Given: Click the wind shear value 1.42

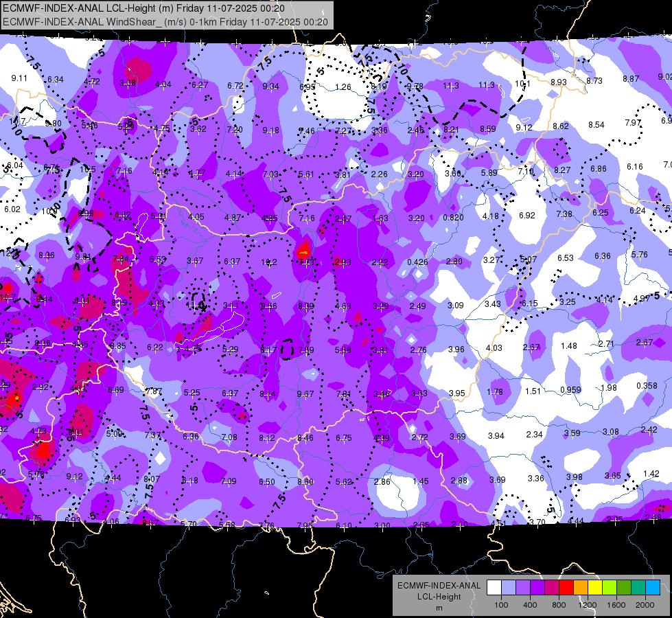Looking at the screenshot, I should click(x=651, y=474).
